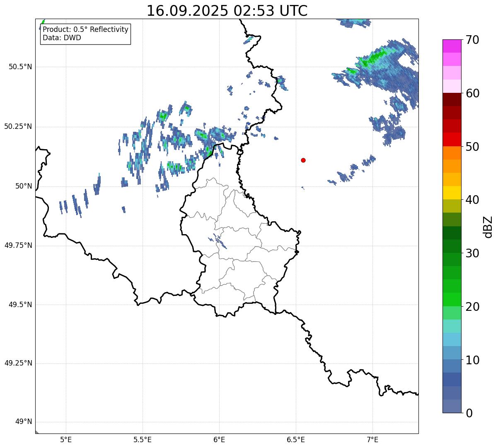The width and height of the screenshot is (498, 448).
Task: Select the bright red colorbar swatch near 50
Action: pos(452,140)
